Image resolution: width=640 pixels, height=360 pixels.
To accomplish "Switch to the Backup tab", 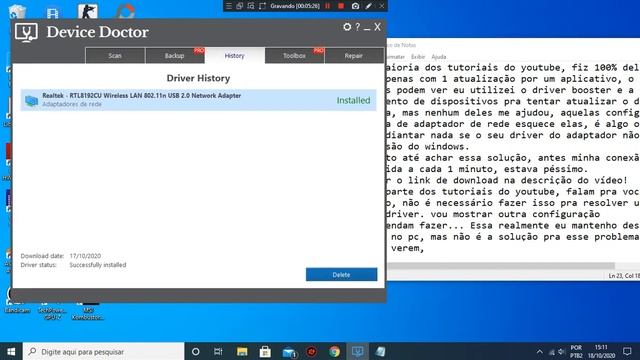I will (x=175, y=56).
